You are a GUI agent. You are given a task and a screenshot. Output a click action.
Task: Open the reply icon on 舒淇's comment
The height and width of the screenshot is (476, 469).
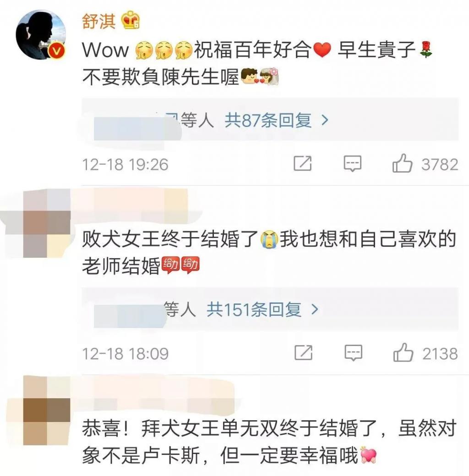pos(352,164)
